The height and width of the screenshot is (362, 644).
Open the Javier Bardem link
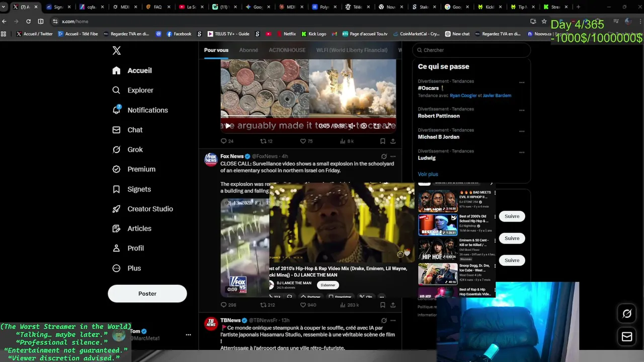pos(497,96)
